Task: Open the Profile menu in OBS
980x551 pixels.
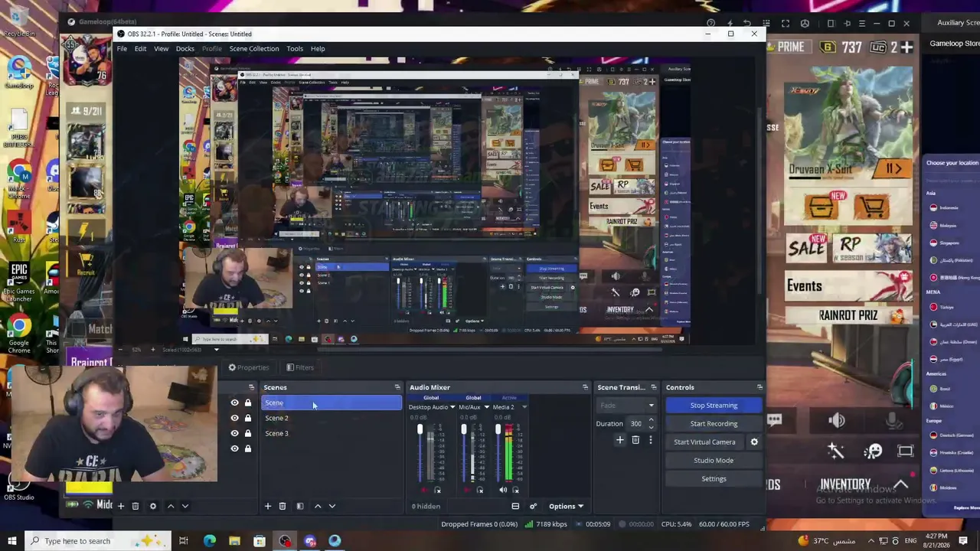Action: click(212, 49)
